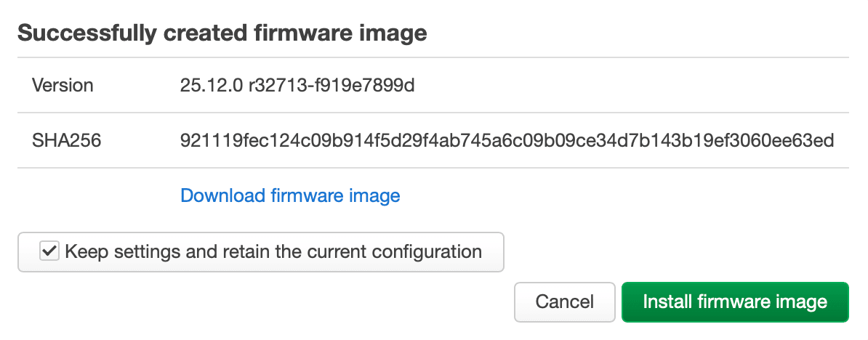Click the Install firmware image button
The image size is (868, 340).
(x=735, y=301)
